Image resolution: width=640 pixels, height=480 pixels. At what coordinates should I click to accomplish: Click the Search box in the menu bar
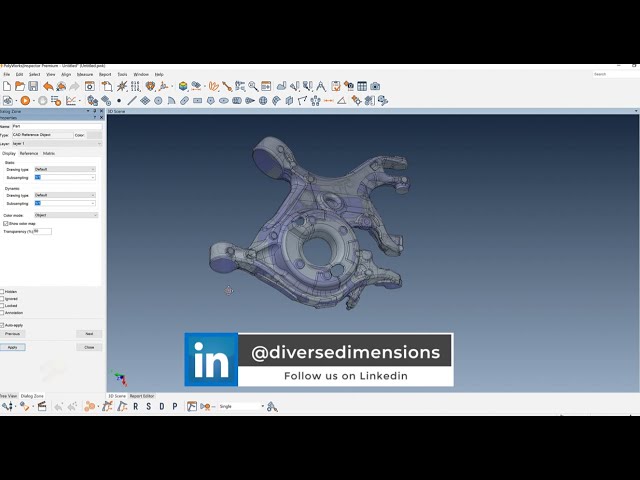click(616, 74)
